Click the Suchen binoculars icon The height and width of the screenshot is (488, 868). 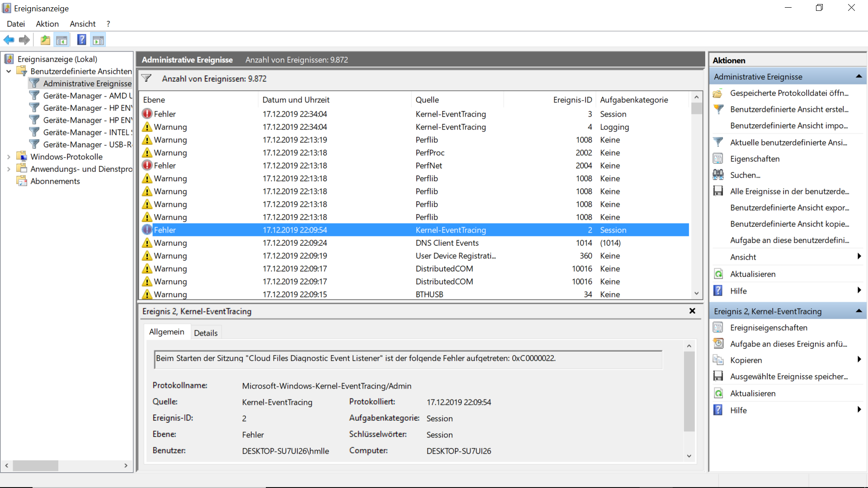click(718, 175)
